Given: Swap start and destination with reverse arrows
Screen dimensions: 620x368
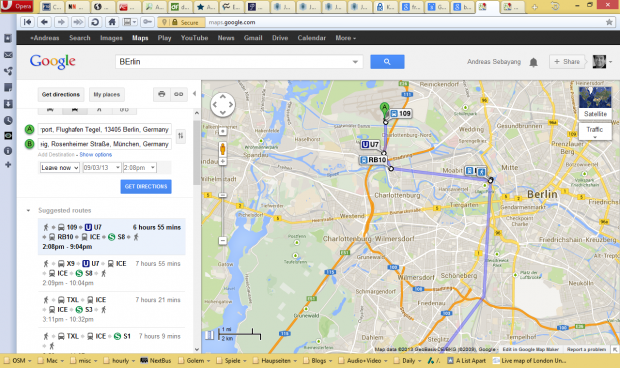Looking at the screenshot, I should pos(181,136).
